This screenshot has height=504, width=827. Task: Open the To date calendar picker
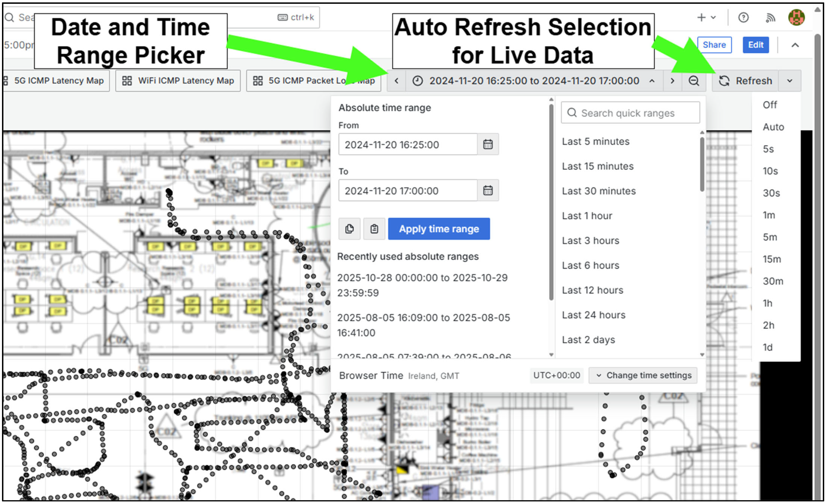tap(488, 190)
